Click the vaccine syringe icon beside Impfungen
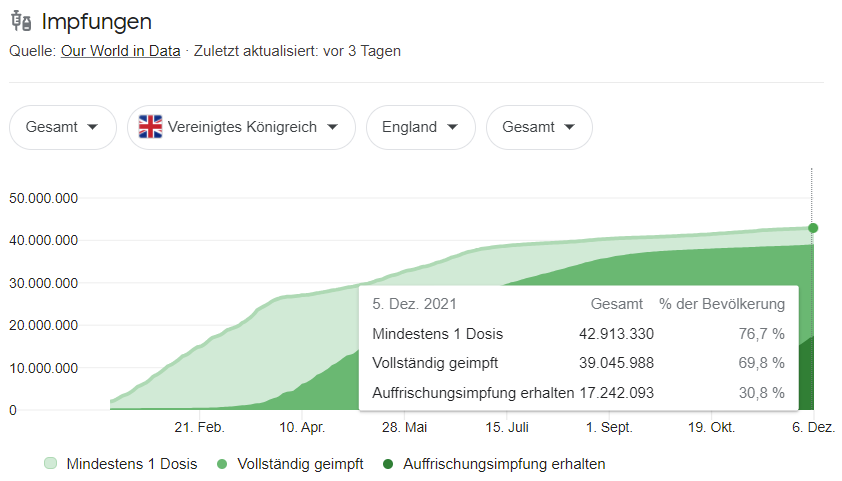The image size is (842, 481). tap(21, 21)
